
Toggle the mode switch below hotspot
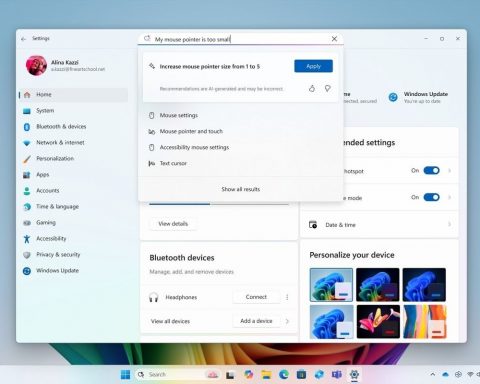(x=431, y=197)
